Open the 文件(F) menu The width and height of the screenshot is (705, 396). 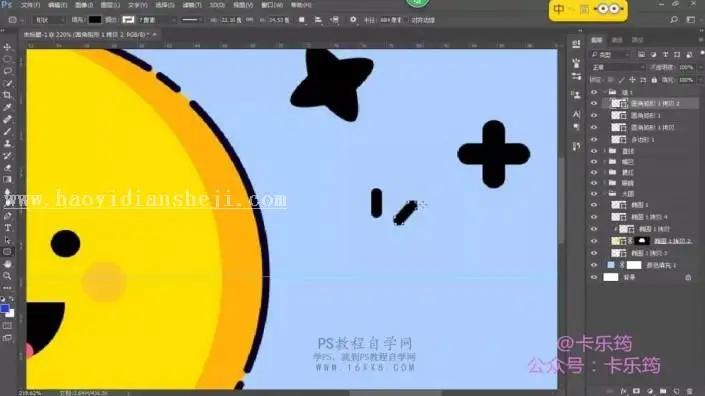click(x=31, y=5)
